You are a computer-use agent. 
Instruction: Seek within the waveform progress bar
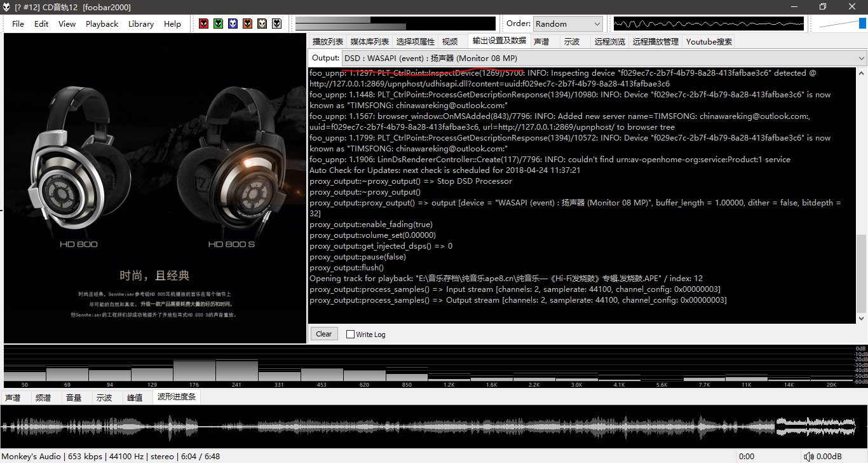[x=432, y=426]
